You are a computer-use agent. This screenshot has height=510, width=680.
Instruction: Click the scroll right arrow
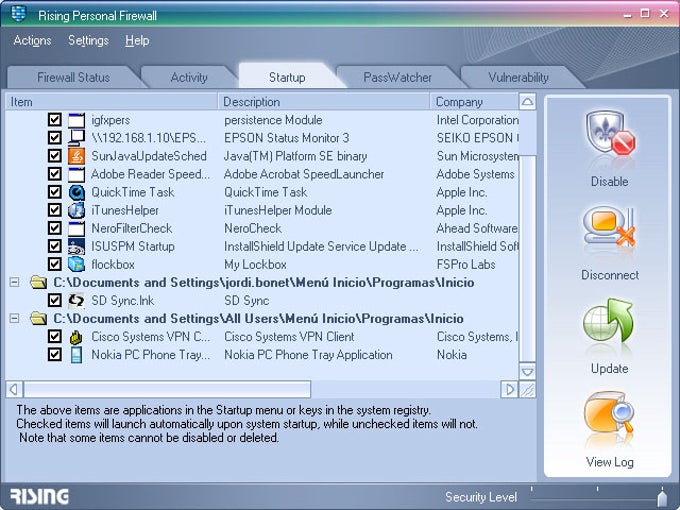(x=509, y=389)
